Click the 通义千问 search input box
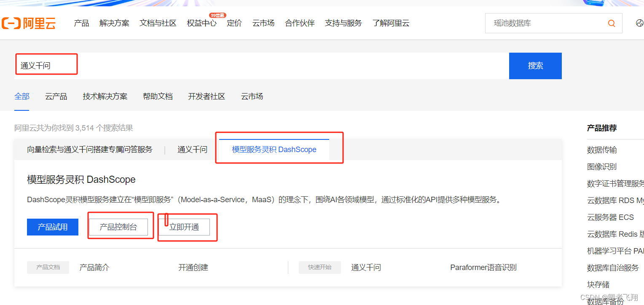 click(x=261, y=66)
